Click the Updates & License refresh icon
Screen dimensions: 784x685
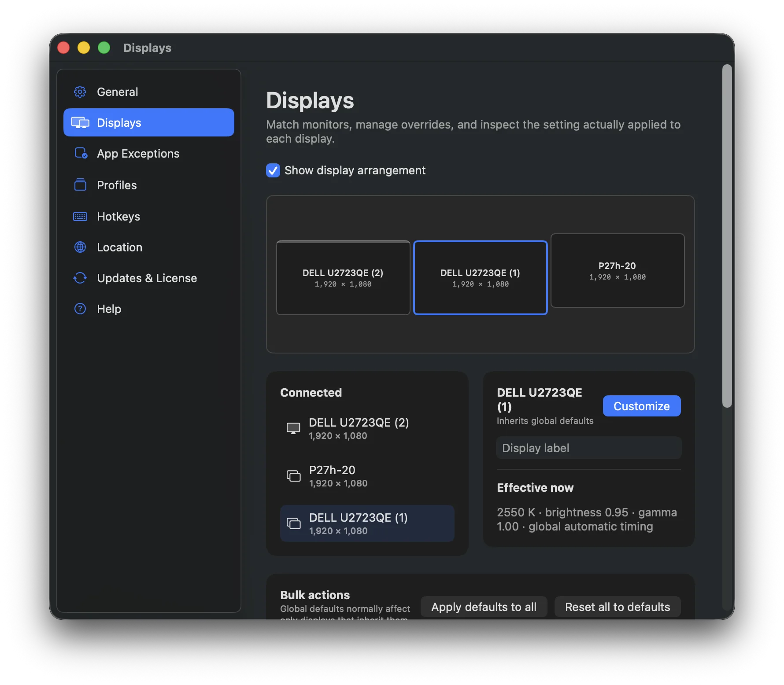pyautogui.click(x=80, y=278)
